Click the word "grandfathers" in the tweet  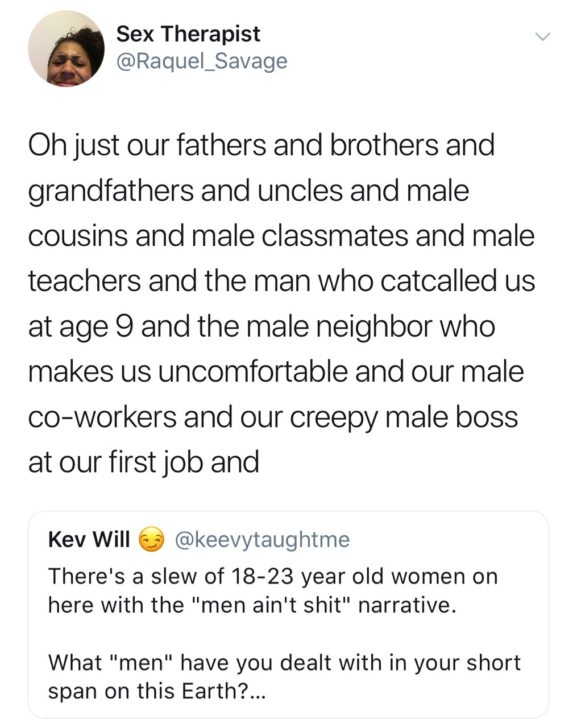111,191
